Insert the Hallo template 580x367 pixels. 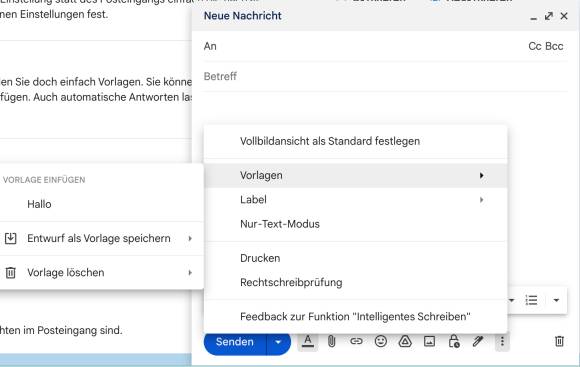point(101,204)
